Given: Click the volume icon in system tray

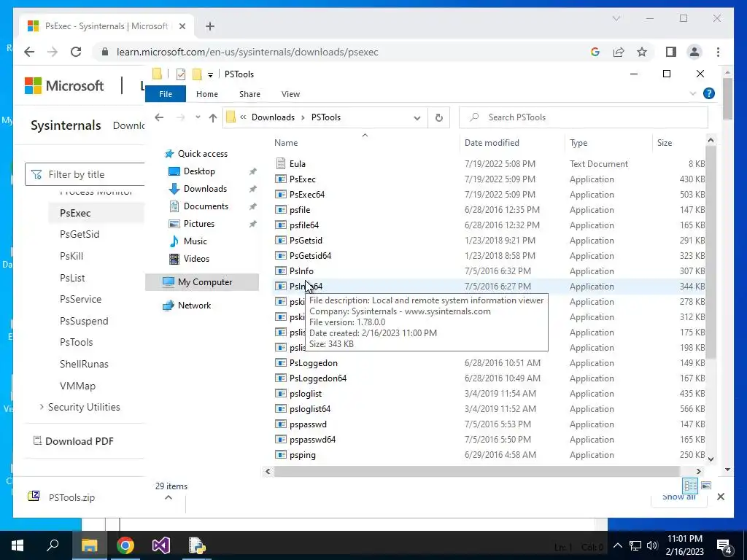Looking at the screenshot, I should 652,545.
